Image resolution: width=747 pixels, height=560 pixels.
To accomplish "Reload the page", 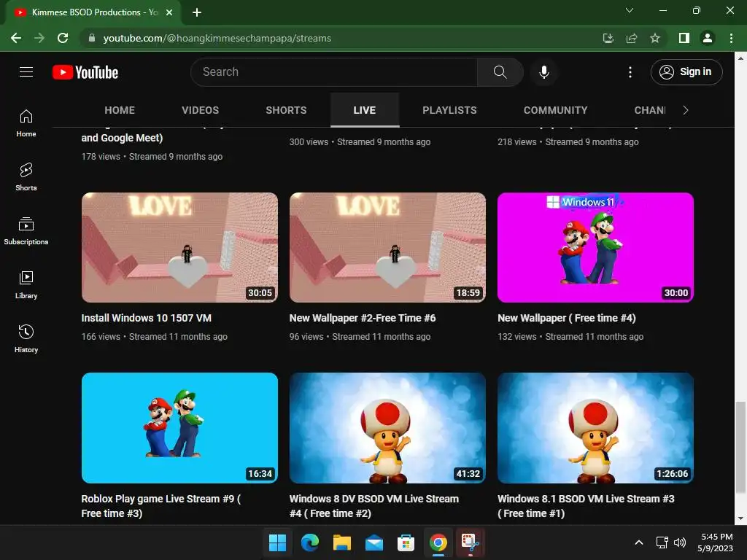I will [63, 38].
